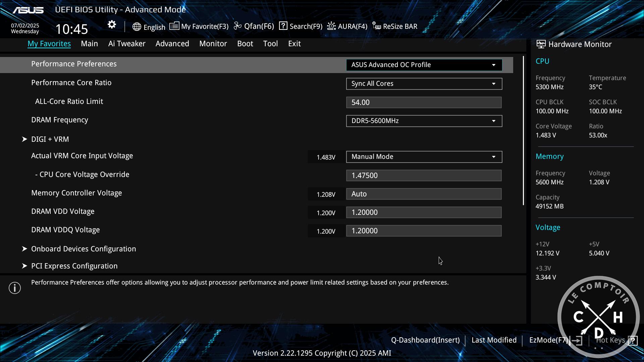Switch to the Ai Tweaker tab
Screen dimensions: 644x362
click(x=126, y=44)
